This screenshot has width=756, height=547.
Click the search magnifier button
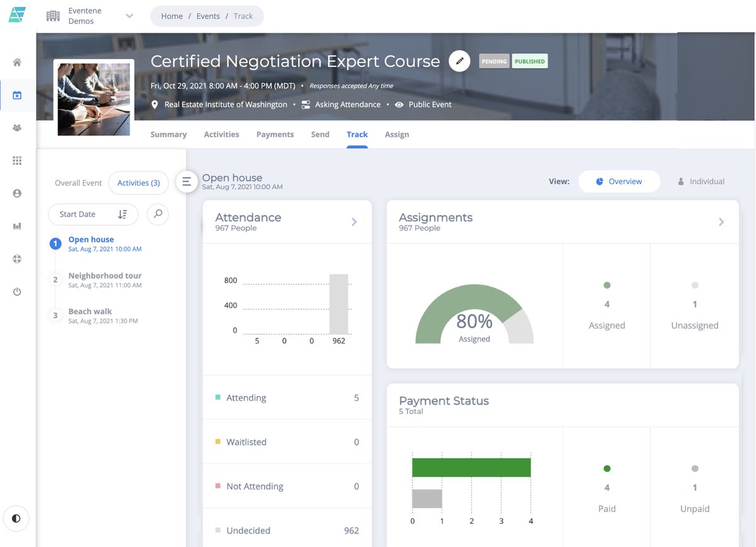(x=157, y=214)
